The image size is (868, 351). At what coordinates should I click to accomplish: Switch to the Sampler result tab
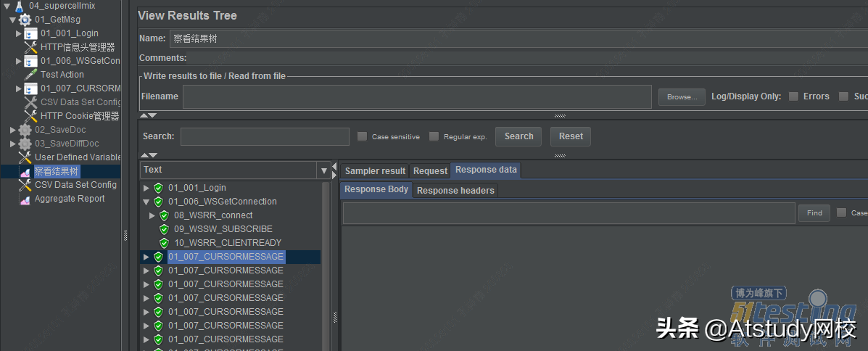376,170
